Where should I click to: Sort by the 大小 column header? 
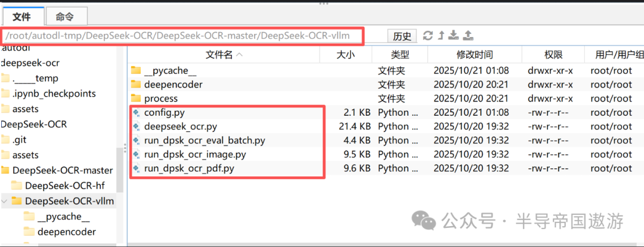click(346, 54)
